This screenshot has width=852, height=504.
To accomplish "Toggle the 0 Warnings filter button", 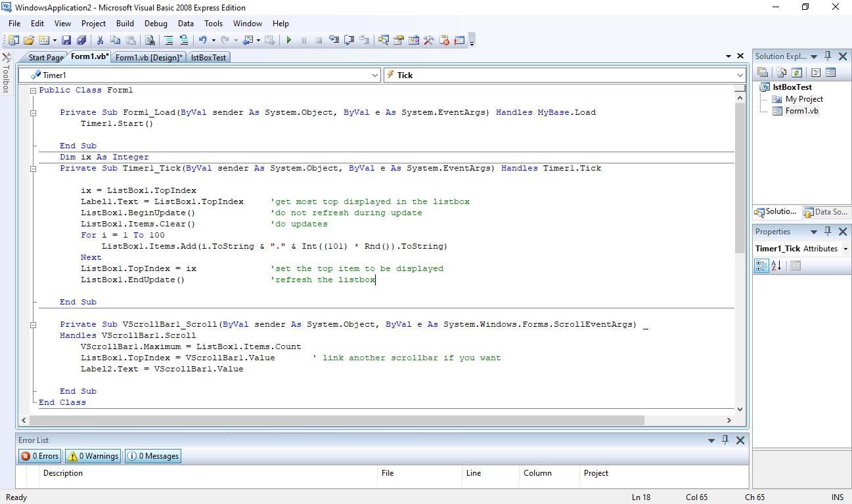I will click(93, 456).
